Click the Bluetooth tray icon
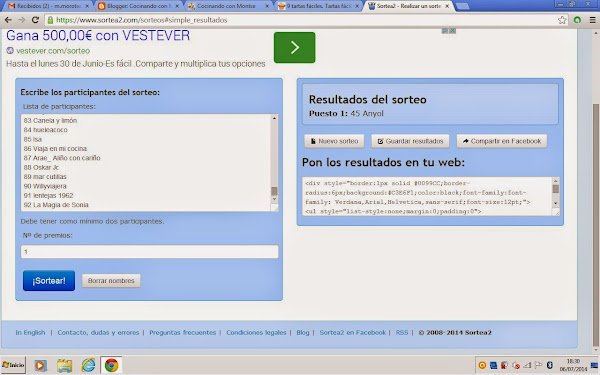600x375 pixels. coord(550,365)
